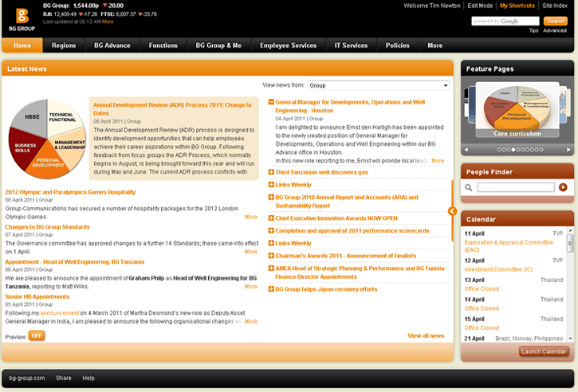Click the BG Group logo
The image size is (578, 392).
click(22, 19)
